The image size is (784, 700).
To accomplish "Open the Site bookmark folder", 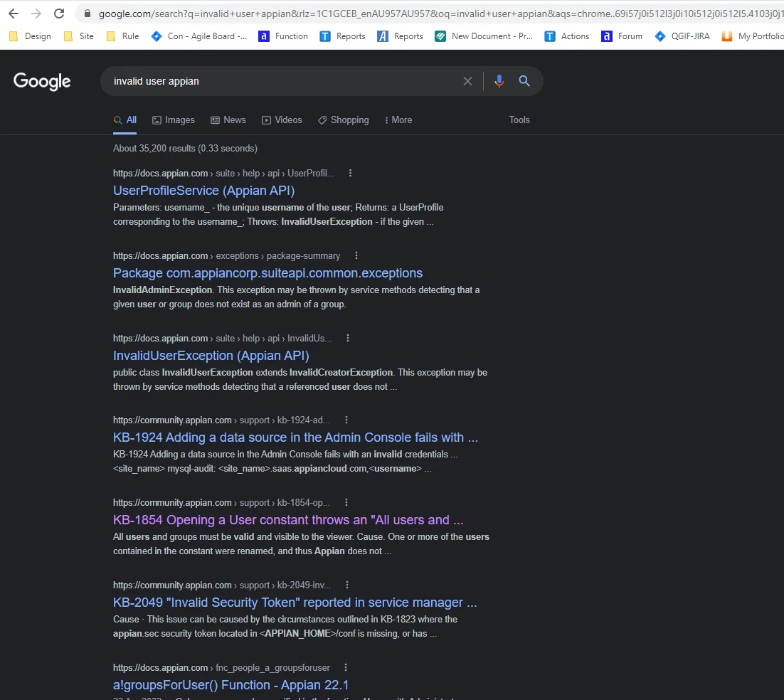I will coord(79,36).
